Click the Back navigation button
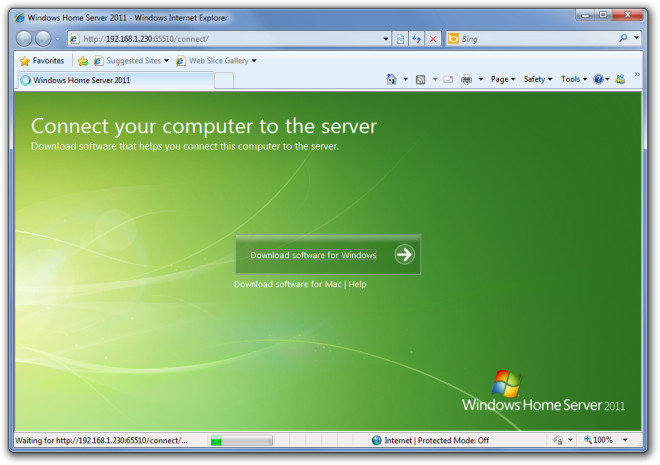The height and width of the screenshot is (465, 660). 24,39
